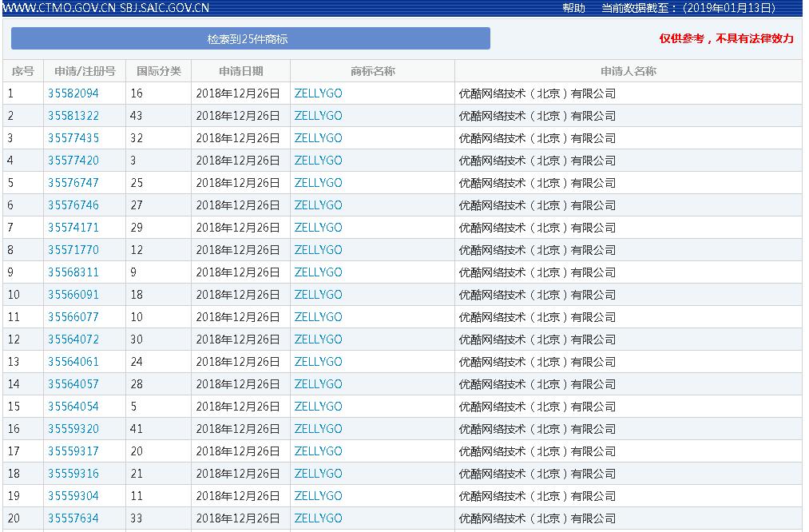The image size is (809, 532).
Task: Open application number 35566077
Action: pos(73,317)
